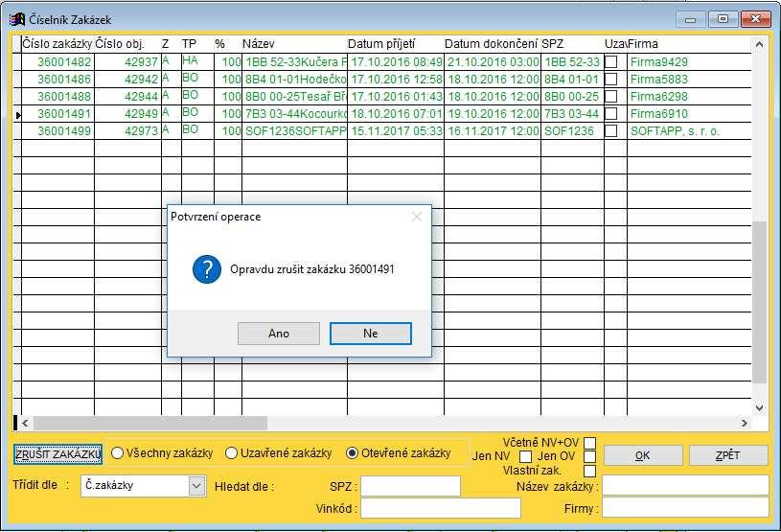Viewport: 781px width, 532px height.
Task: Click the ZRUŠIT ZAKÁZKU button
Action: (x=57, y=454)
